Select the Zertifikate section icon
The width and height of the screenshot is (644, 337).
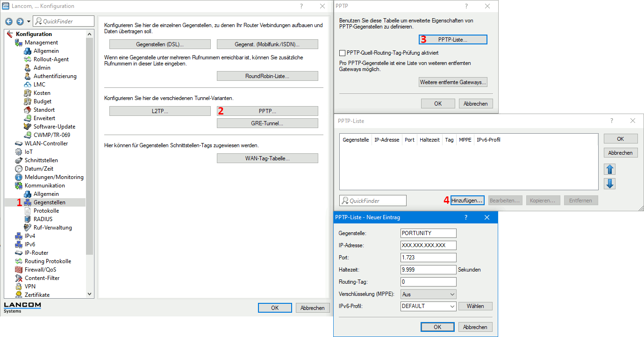click(x=19, y=295)
